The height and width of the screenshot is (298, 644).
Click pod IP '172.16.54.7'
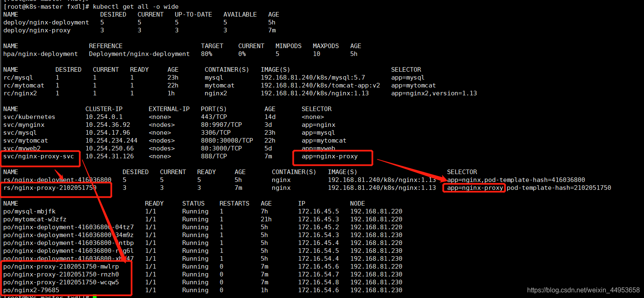318,274
